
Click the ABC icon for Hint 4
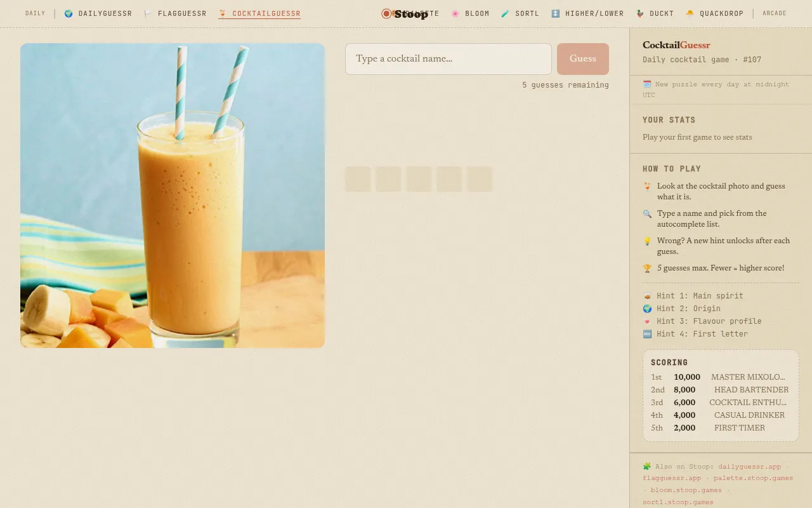pos(647,334)
